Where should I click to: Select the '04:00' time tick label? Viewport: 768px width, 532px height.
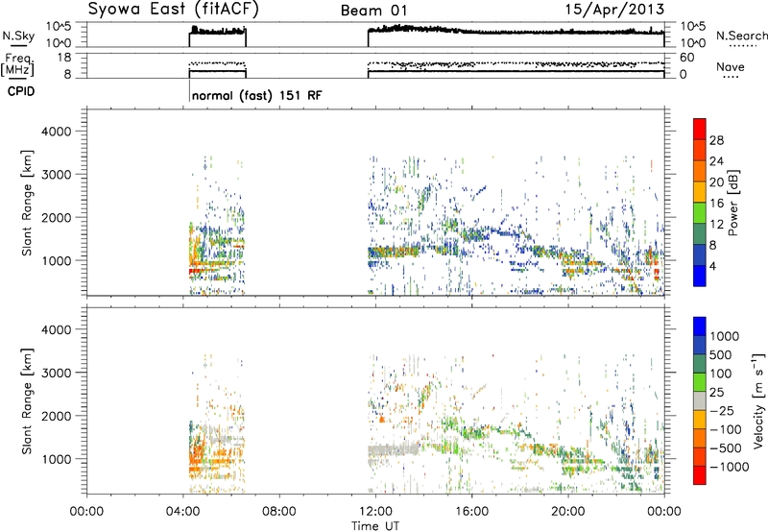(182, 512)
